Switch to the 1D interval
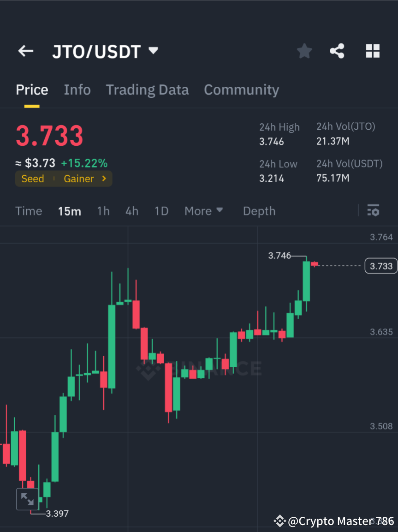Image resolution: width=398 pixels, height=532 pixels. pyautogui.click(x=161, y=211)
